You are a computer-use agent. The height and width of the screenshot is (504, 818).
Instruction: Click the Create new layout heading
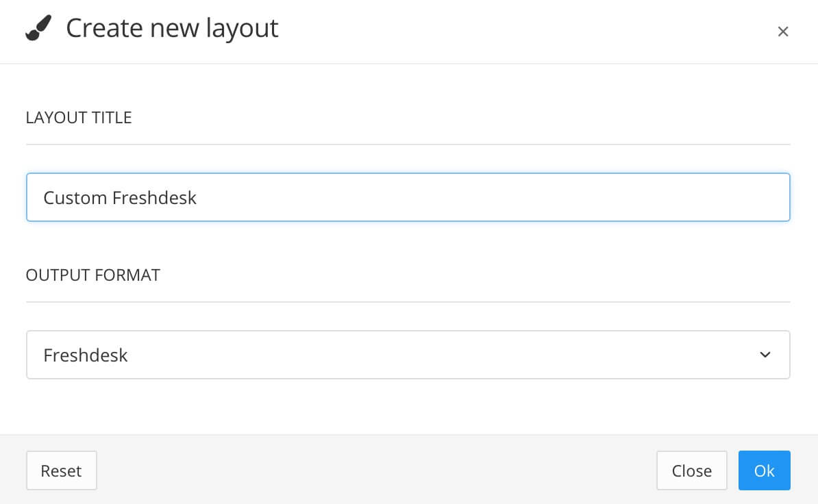click(x=172, y=28)
